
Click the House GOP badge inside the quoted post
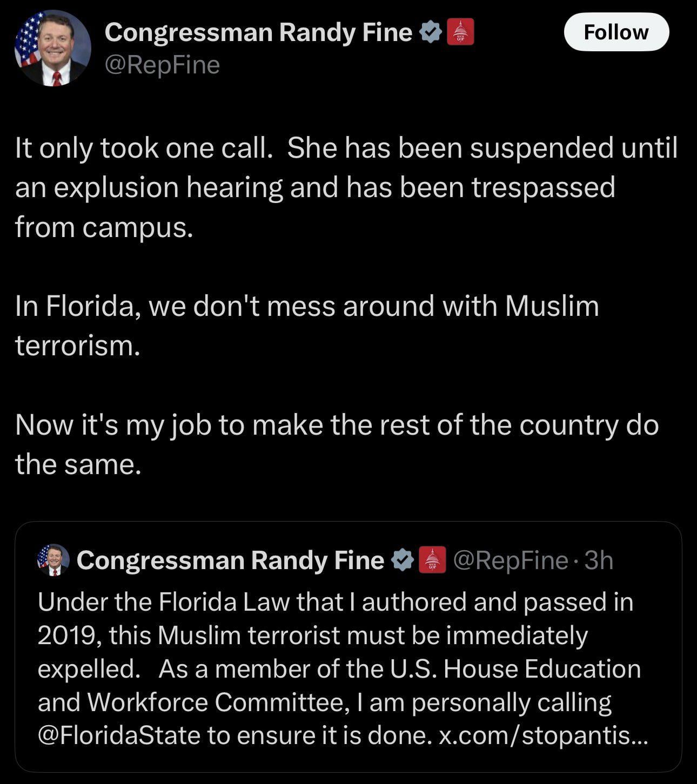[x=432, y=560]
